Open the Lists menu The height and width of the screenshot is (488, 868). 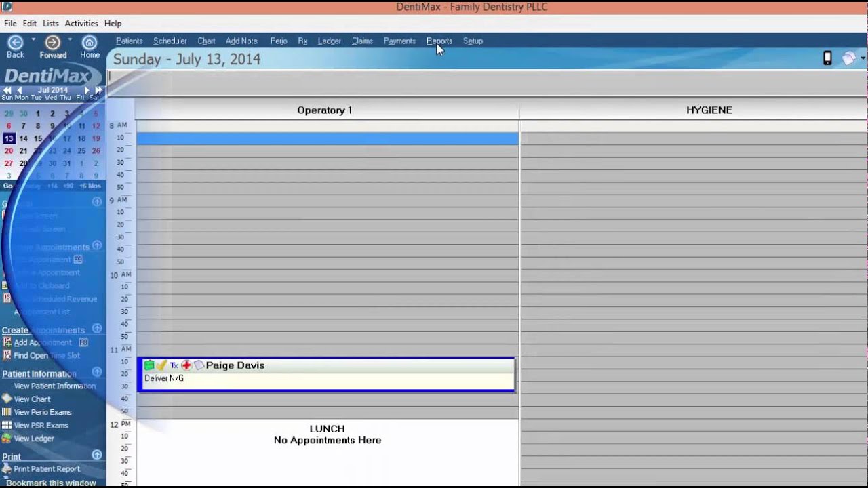(x=51, y=23)
